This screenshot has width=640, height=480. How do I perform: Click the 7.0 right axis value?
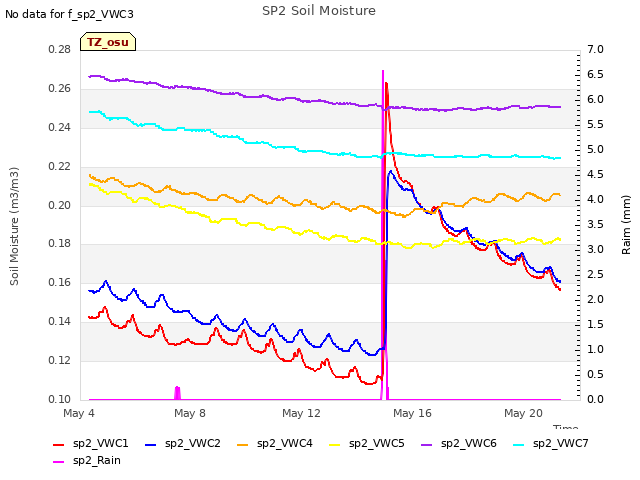click(x=596, y=50)
